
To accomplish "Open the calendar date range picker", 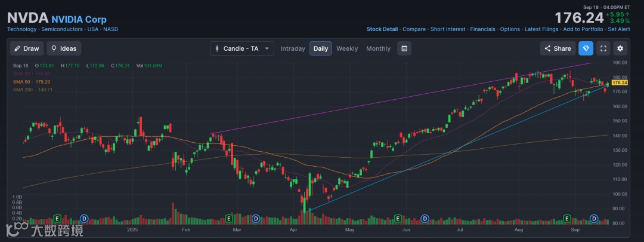I will [404, 48].
